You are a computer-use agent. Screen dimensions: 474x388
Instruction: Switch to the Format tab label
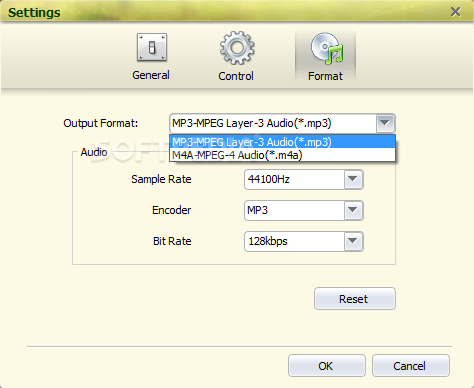325,76
